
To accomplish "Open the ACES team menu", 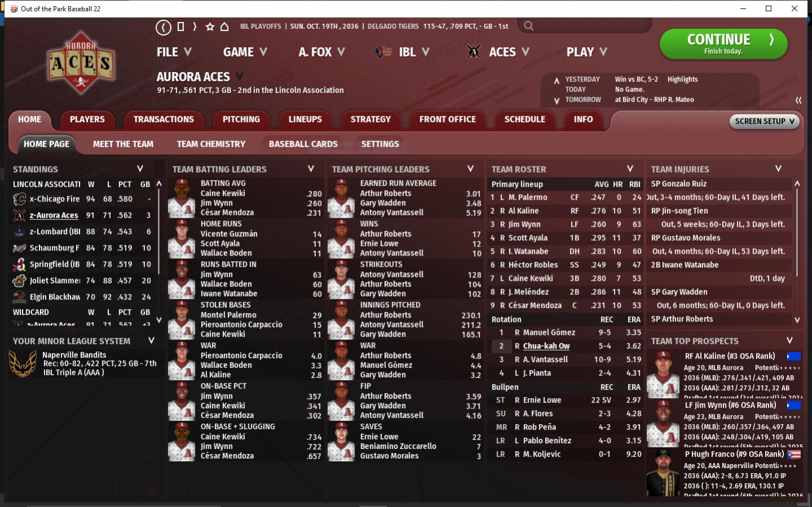I will pyautogui.click(x=509, y=52).
